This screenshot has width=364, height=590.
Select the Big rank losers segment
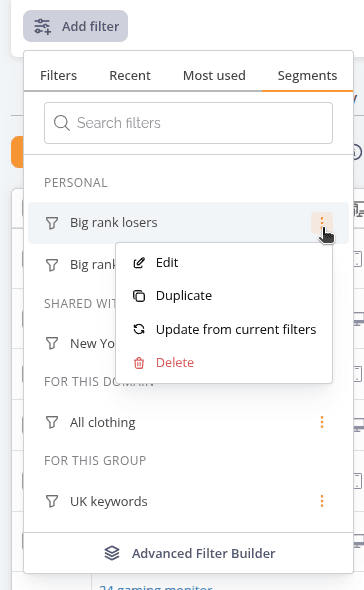coord(188,223)
